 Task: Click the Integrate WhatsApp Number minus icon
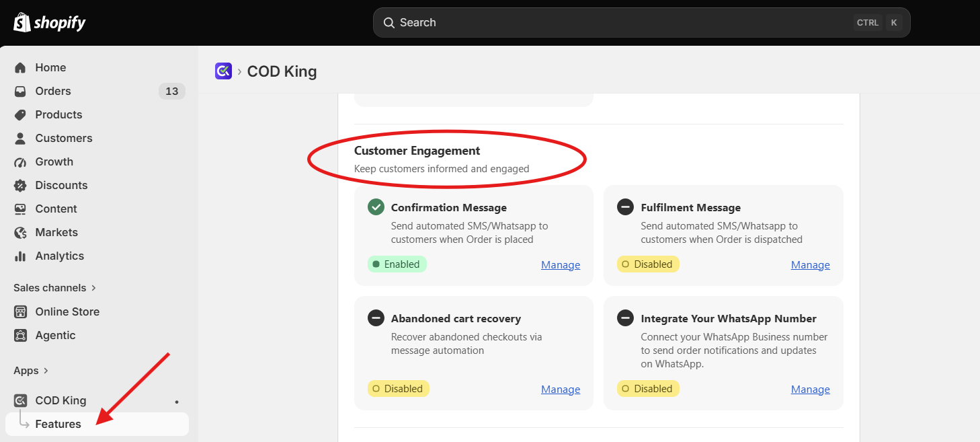click(625, 318)
